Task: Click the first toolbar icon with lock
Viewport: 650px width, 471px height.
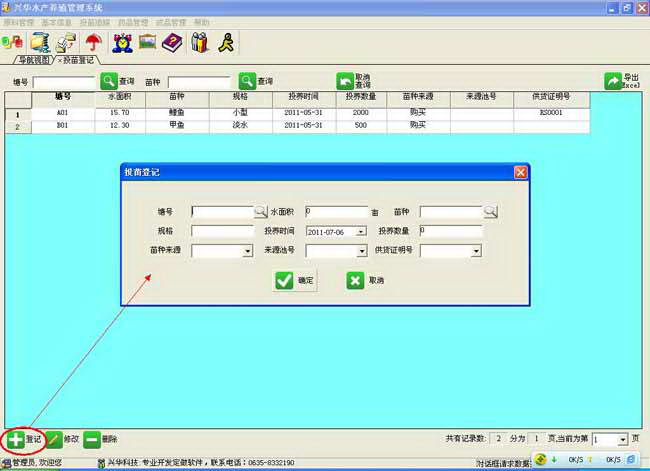Action: click(13, 42)
